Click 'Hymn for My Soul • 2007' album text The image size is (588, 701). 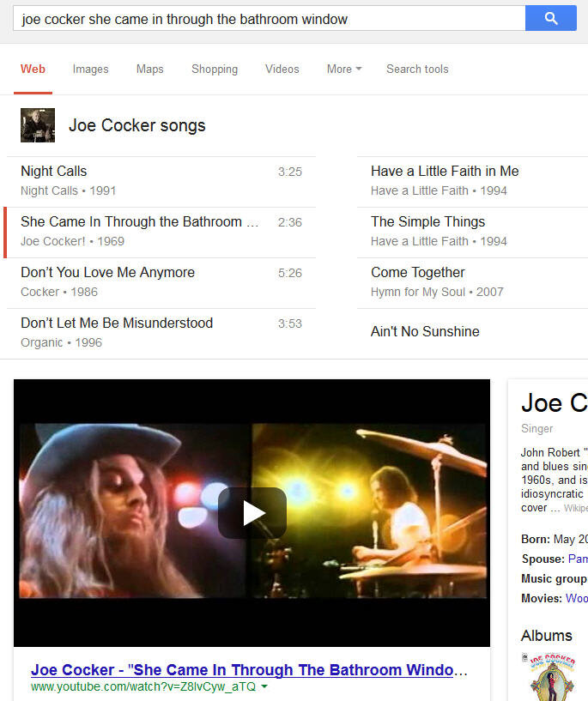click(437, 292)
